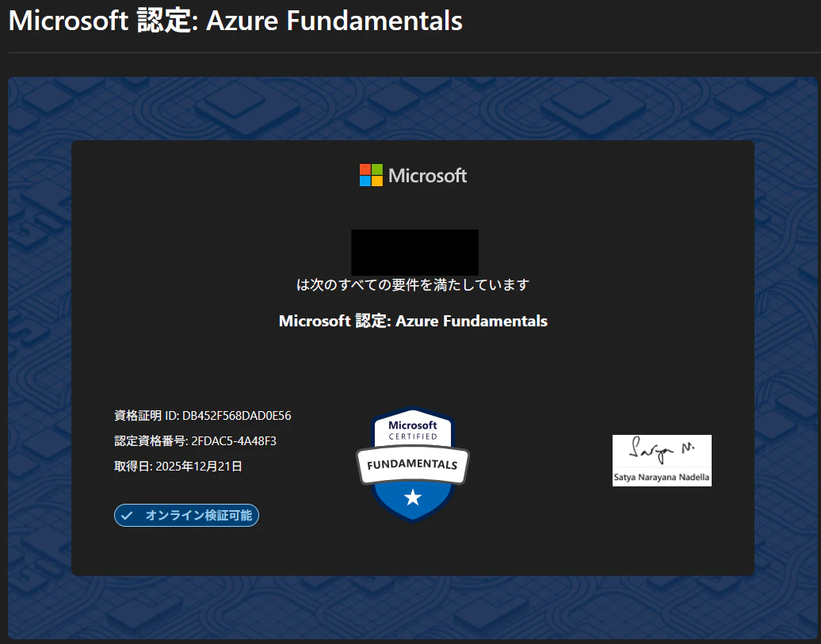Click the text 'は次のすべての要件を満たしています'
Image resolution: width=821 pixels, height=644 pixels.
(x=413, y=285)
